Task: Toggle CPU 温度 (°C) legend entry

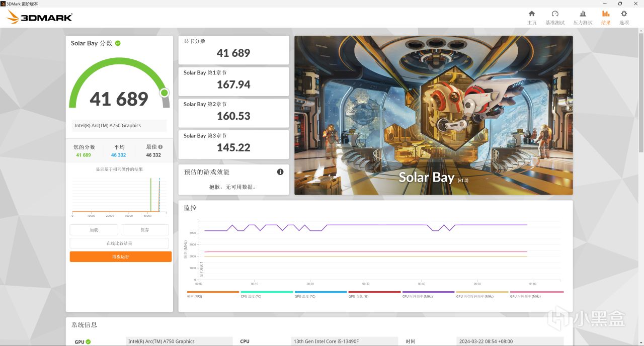Action: (267, 294)
